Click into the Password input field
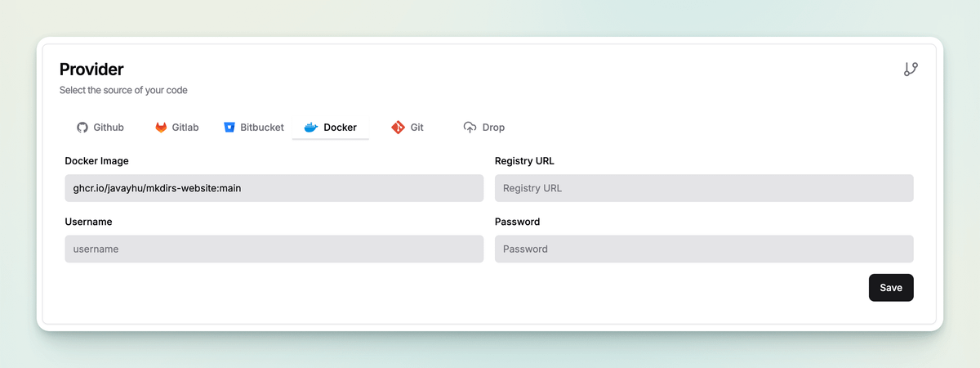 (703, 249)
